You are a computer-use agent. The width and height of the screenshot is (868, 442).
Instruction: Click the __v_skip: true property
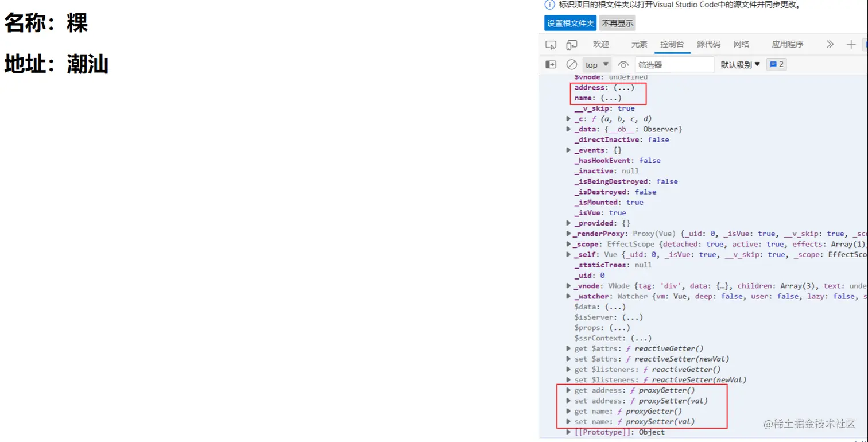(x=604, y=108)
